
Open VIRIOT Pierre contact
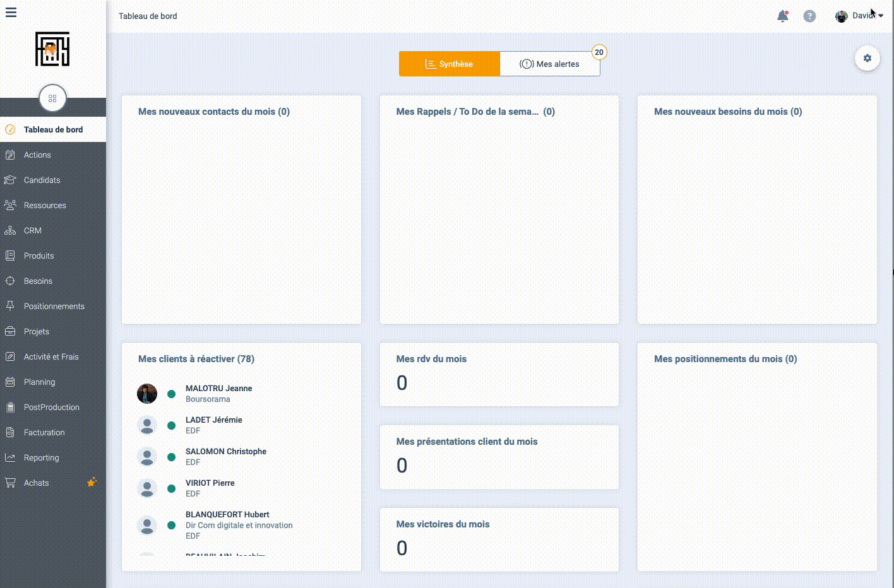pos(210,483)
